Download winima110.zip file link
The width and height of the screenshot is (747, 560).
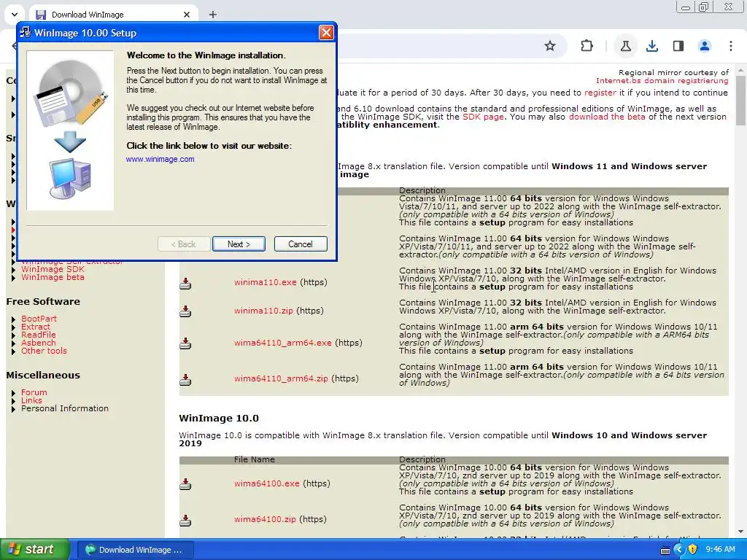click(x=263, y=311)
